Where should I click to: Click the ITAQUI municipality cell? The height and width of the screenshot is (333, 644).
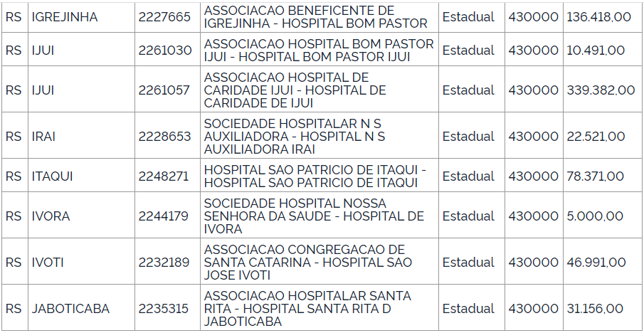[52, 176]
